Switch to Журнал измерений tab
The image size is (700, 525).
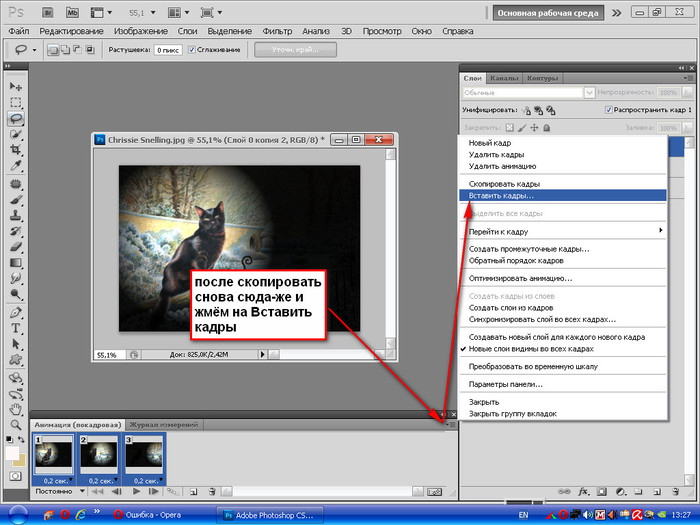(x=163, y=425)
